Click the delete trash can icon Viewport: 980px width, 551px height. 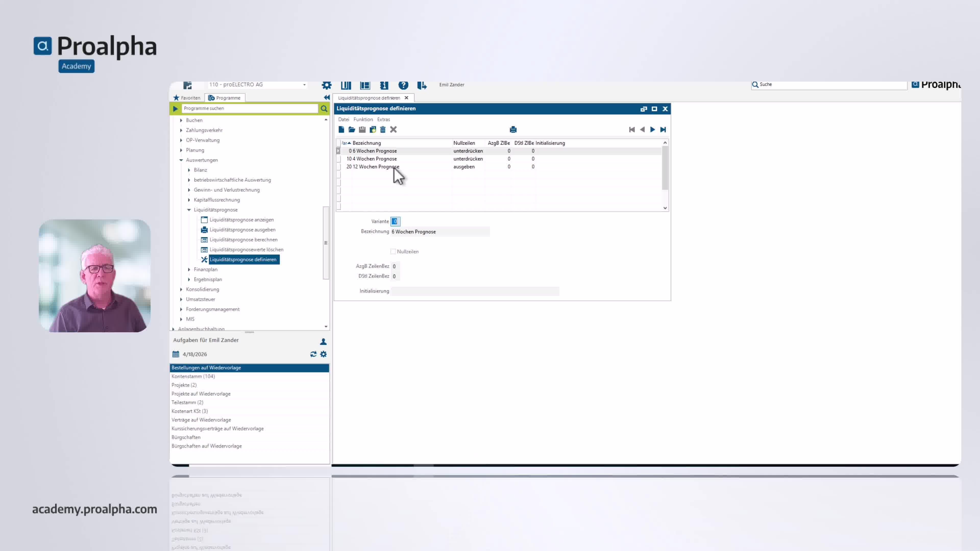point(383,130)
